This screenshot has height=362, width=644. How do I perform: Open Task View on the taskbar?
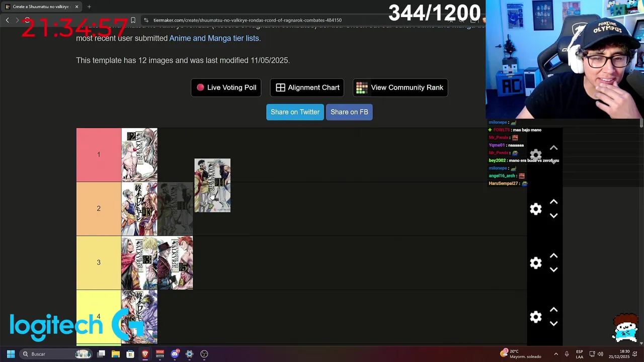coord(101,354)
